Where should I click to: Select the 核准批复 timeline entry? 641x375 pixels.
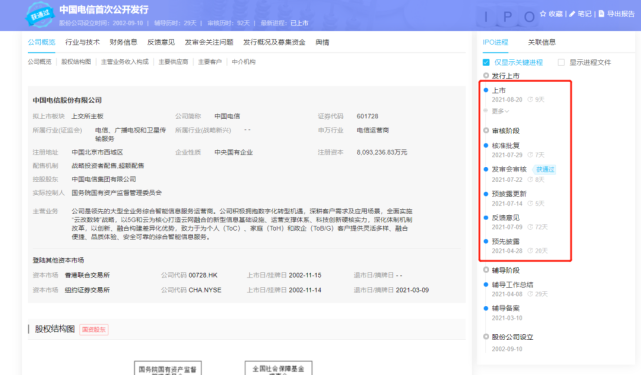coord(506,145)
